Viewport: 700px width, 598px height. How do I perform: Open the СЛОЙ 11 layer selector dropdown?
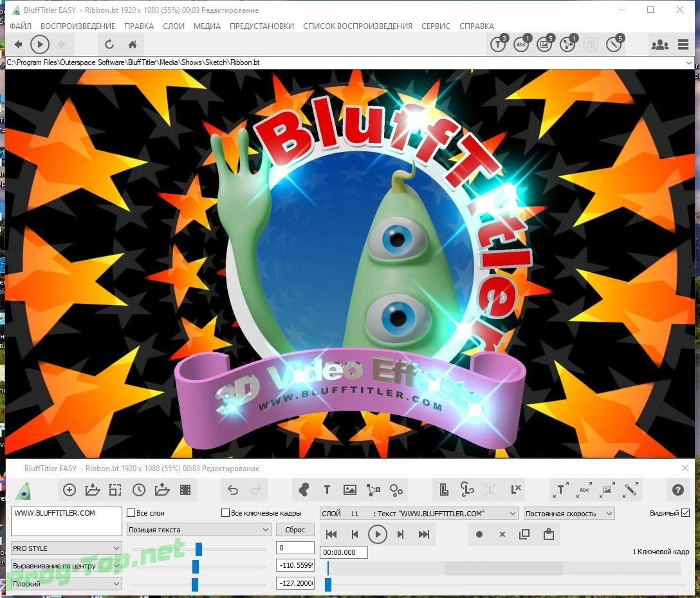[x=419, y=514]
